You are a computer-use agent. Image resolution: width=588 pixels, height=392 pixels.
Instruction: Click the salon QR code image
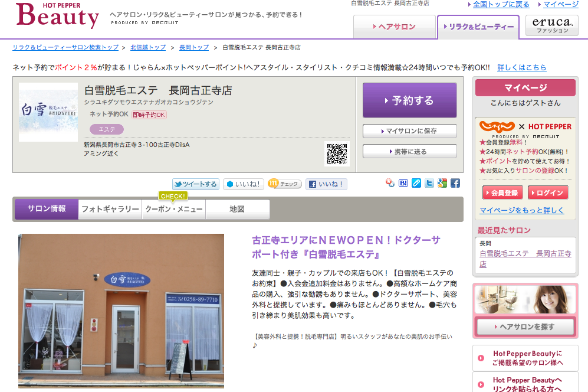tap(337, 153)
